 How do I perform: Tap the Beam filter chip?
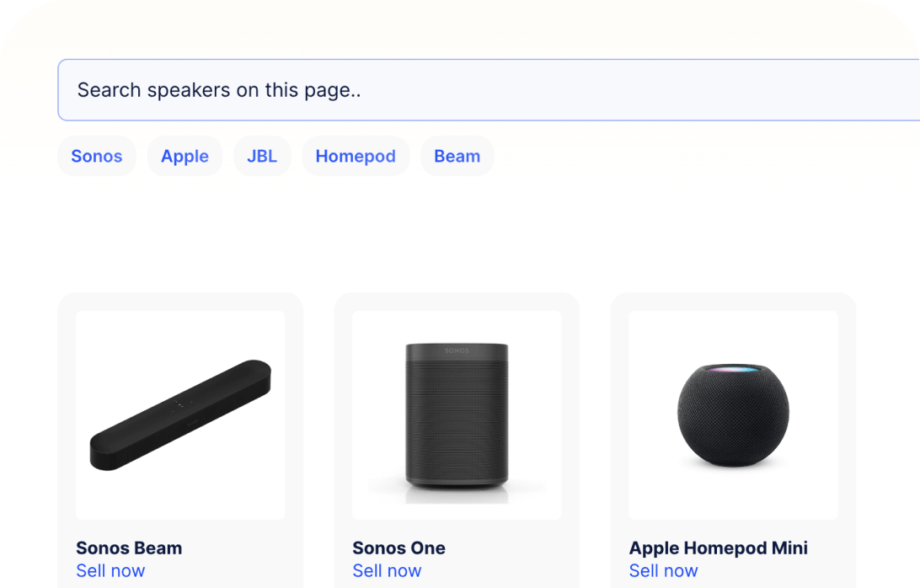coord(457,157)
